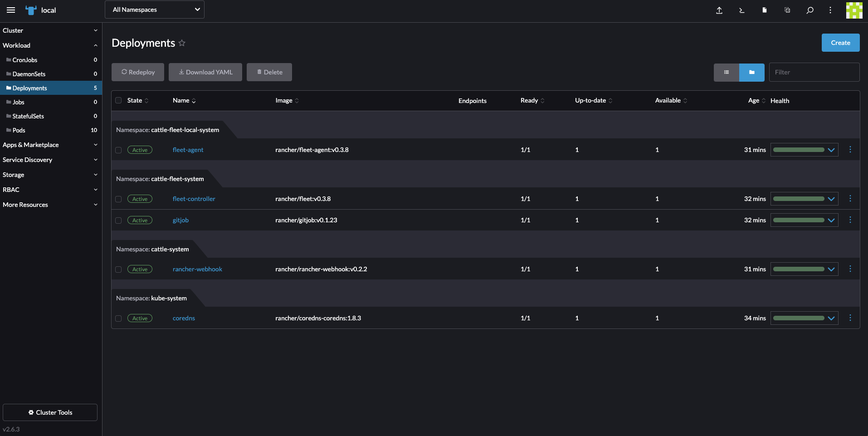Open the Cluster Tools button
The image size is (868, 436).
[x=50, y=412]
